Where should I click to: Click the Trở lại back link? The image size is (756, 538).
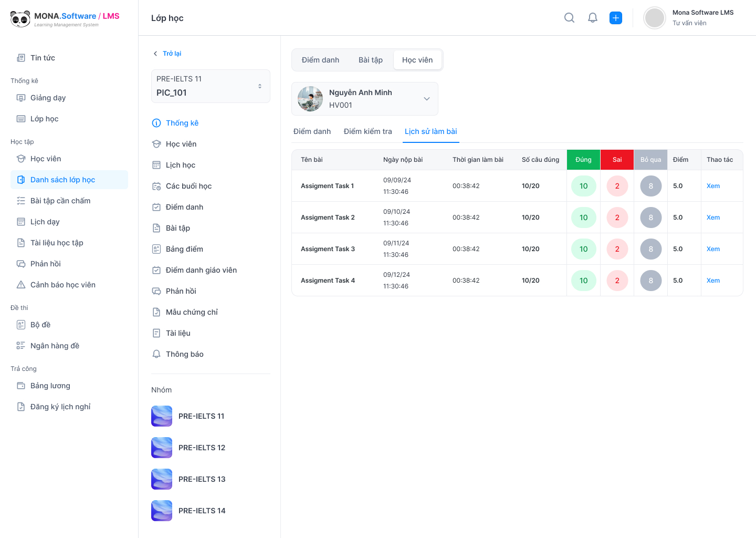tap(167, 54)
